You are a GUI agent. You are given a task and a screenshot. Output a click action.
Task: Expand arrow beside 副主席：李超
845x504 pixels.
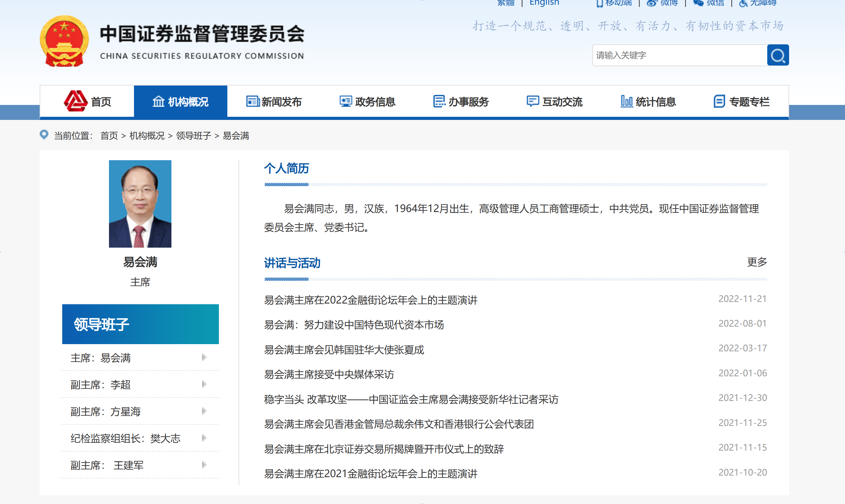[x=204, y=384]
